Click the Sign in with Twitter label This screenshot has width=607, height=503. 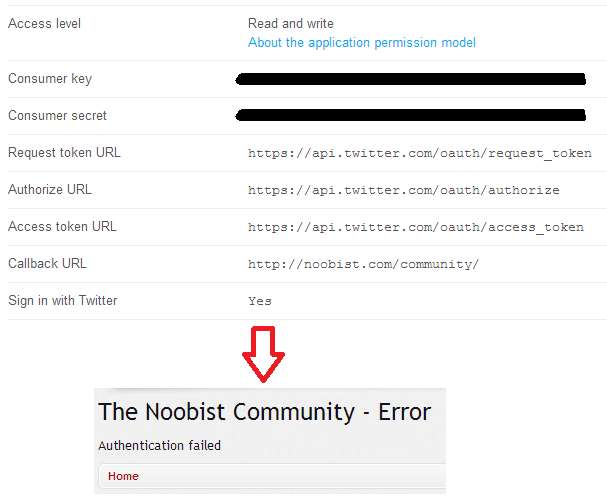[x=62, y=300]
